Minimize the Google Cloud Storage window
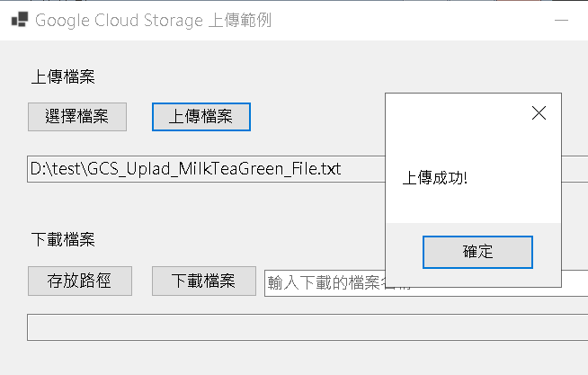Screen dimensions: 588x375 pos(561,21)
